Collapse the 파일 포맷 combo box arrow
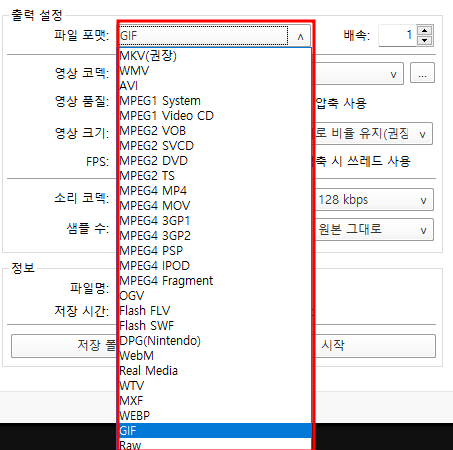The image size is (453, 450). (x=300, y=36)
